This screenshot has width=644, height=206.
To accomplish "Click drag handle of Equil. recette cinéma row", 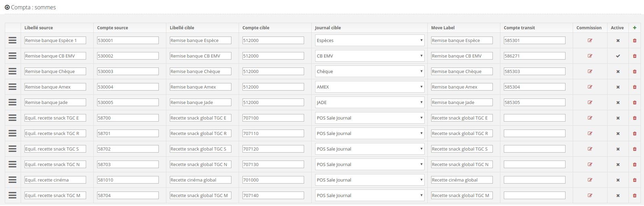I will [12, 180].
